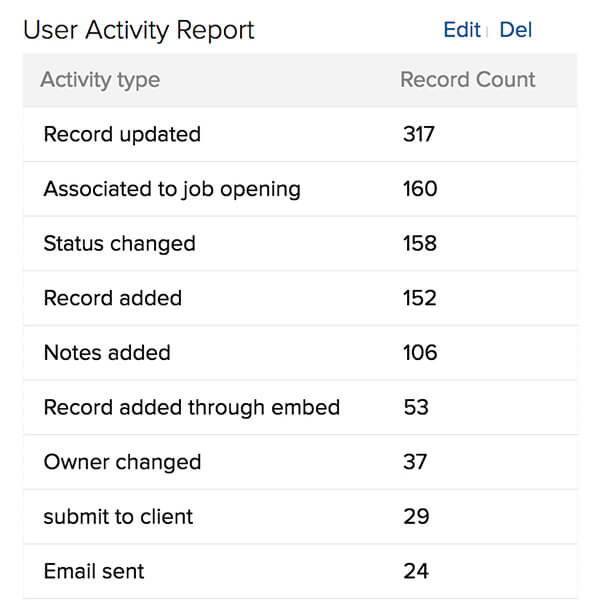Select the Record updated row
This screenshot has height=600, width=600.
coord(122,134)
